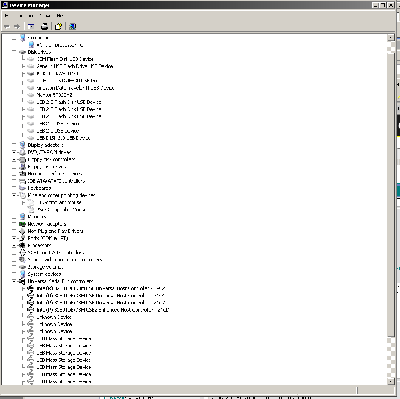Click the vertical scrollbar thumb
Screen dimensions: 400x399
(x=391, y=194)
